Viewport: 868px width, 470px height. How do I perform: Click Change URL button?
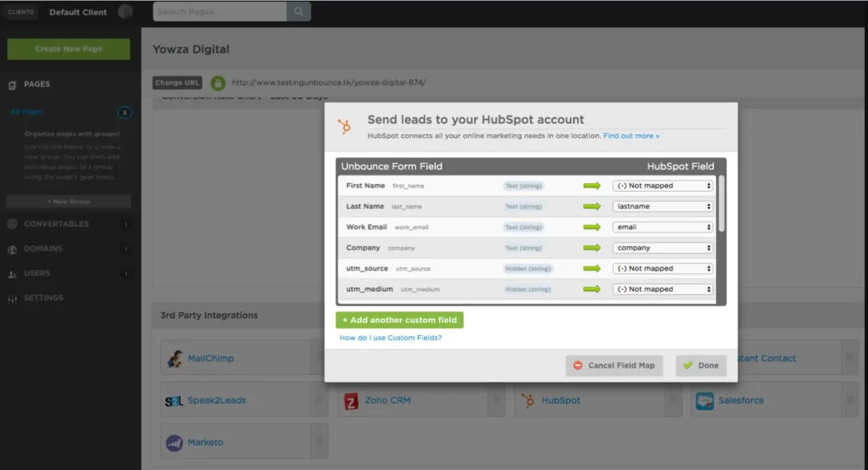tap(177, 82)
